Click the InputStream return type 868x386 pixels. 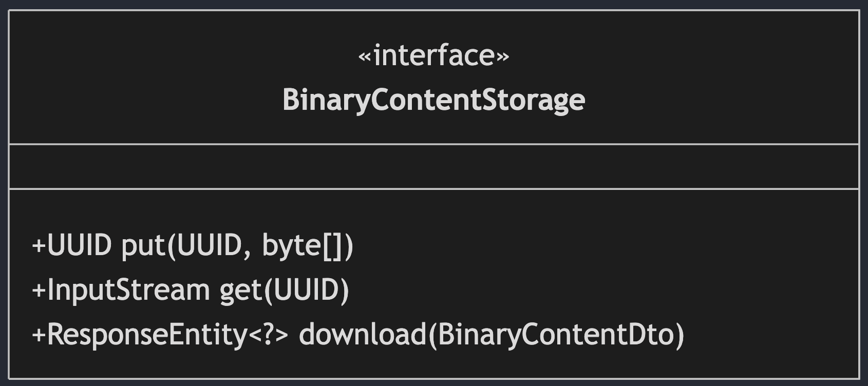pos(128,290)
